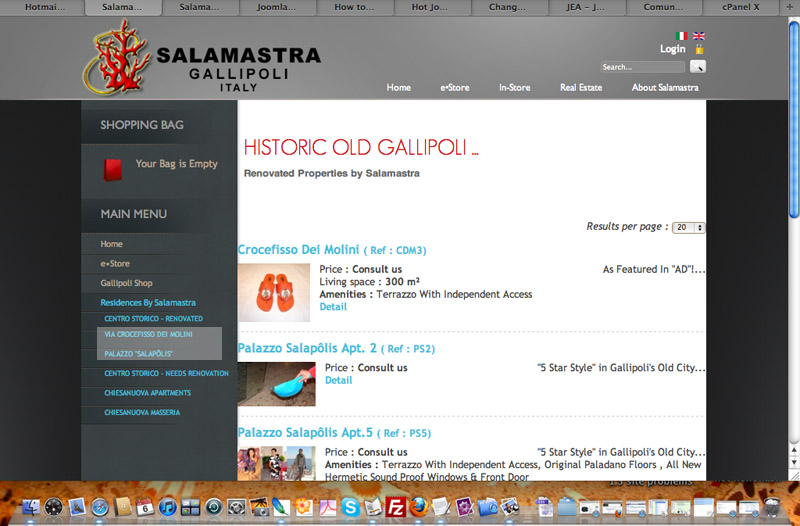Open Chiesanuova Masseria submenu item
This screenshot has height=526, width=800.
[142, 412]
